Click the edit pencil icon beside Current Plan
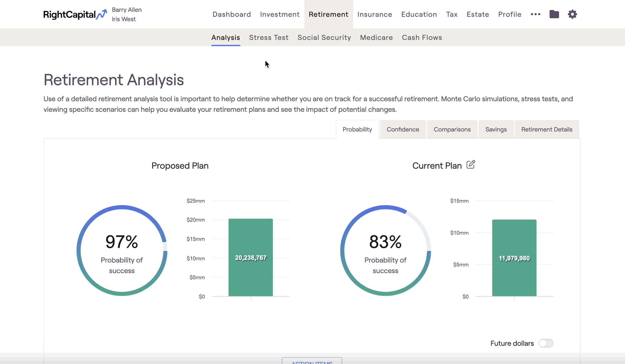The image size is (625, 364). [x=471, y=165]
